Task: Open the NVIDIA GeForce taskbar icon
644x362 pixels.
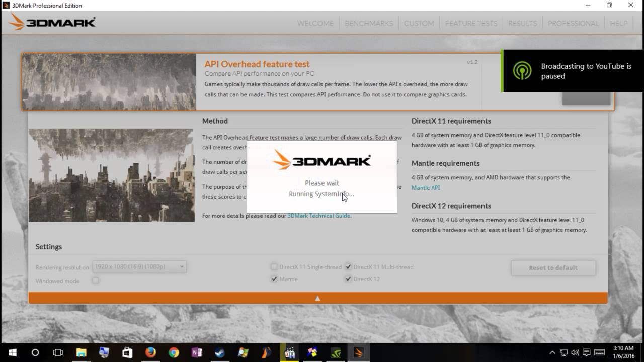Action: click(x=336, y=352)
